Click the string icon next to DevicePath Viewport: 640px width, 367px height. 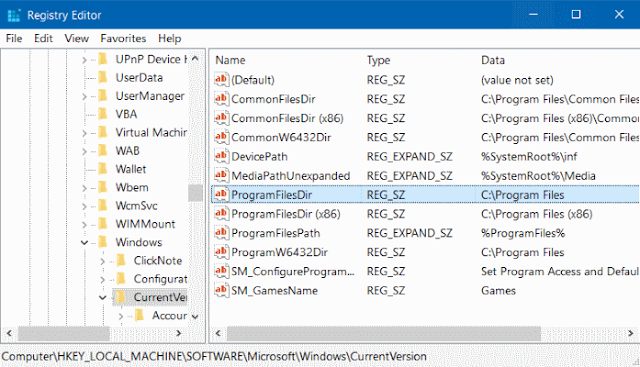(221, 156)
